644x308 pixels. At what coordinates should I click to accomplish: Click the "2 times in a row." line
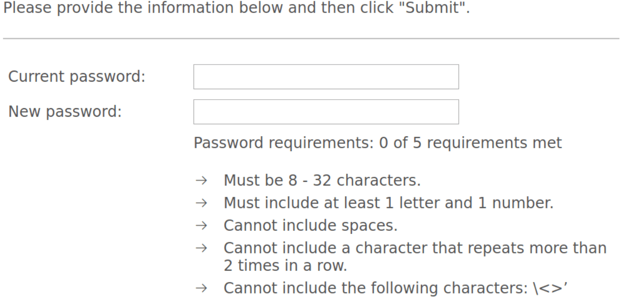285,265
